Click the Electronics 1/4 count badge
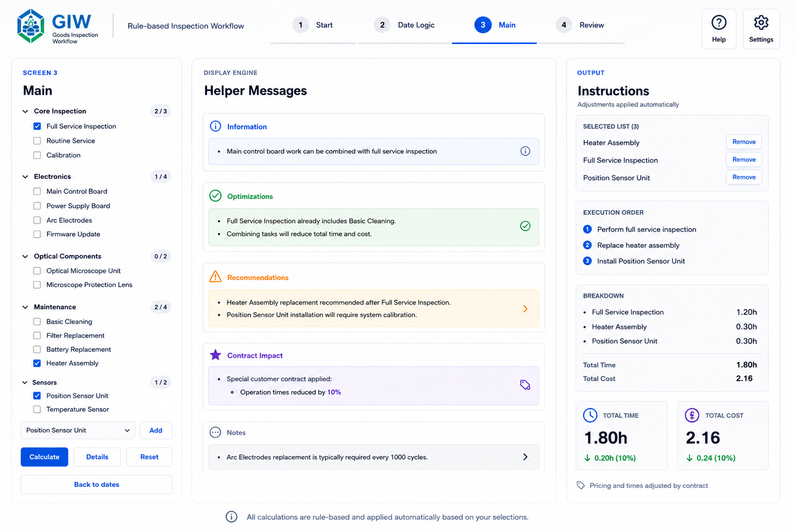The width and height of the screenshot is (795, 532). (x=161, y=176)
